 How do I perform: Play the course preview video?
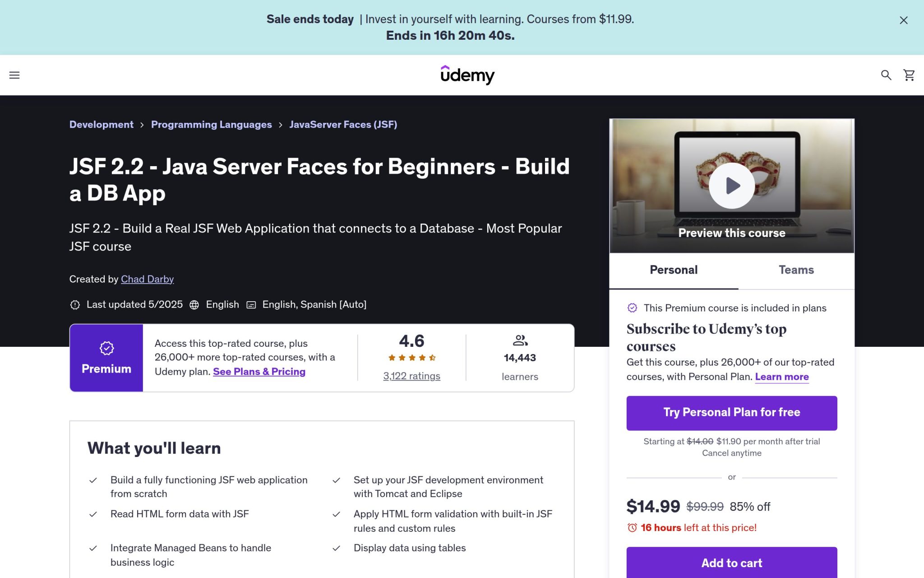[732, 186]
